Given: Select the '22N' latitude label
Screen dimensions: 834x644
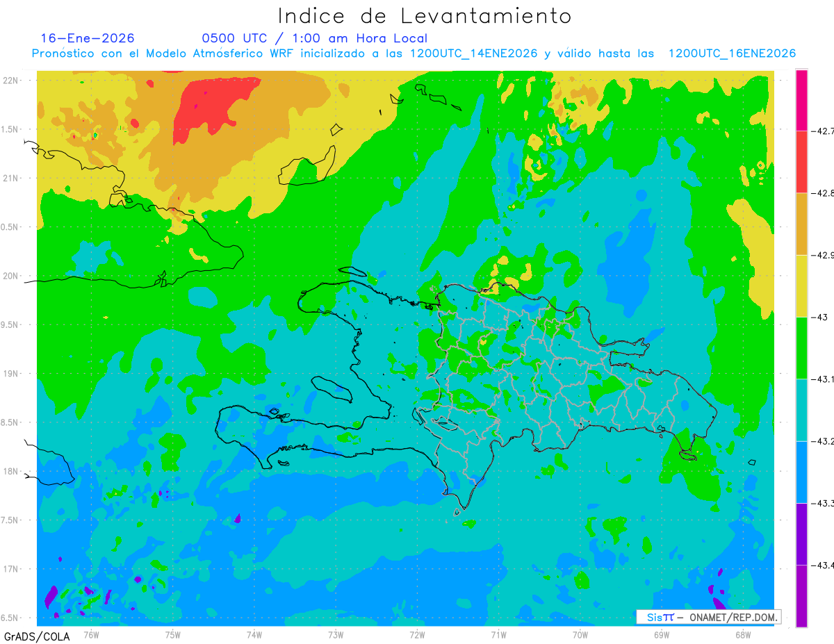Looking at the screenshot, I should point(10,80).
